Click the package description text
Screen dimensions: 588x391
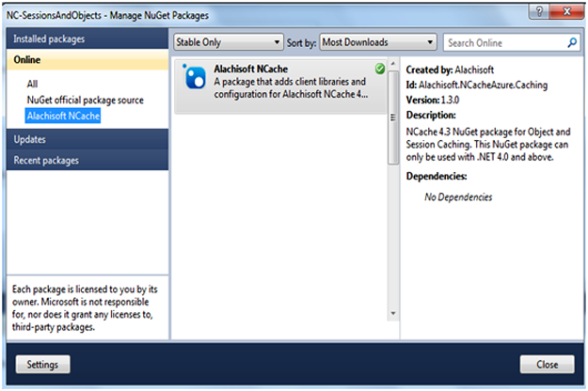point(291,88)
